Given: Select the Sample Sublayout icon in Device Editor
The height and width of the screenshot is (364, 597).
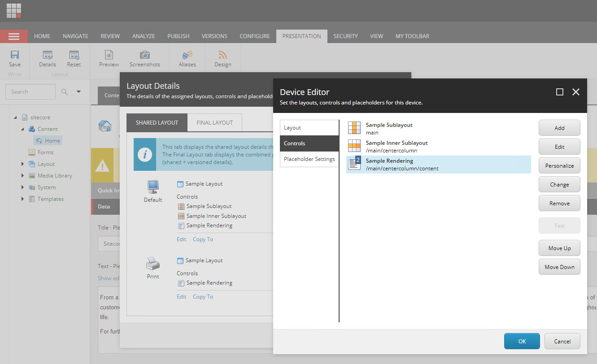Looking at the screenshot, I should click(x=354, y=128).
